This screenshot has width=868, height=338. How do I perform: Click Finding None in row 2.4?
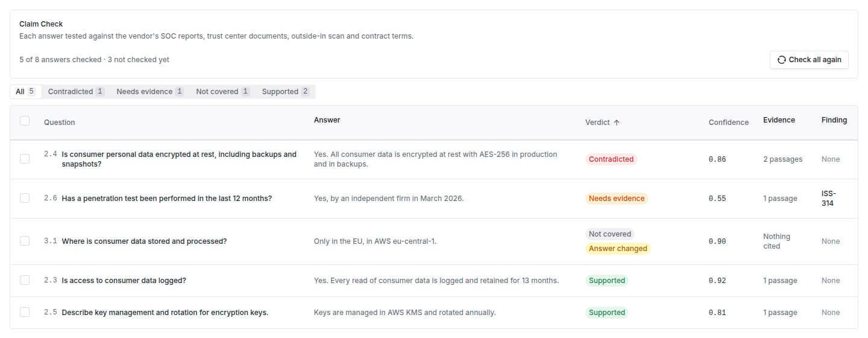[x=831, y=159]
